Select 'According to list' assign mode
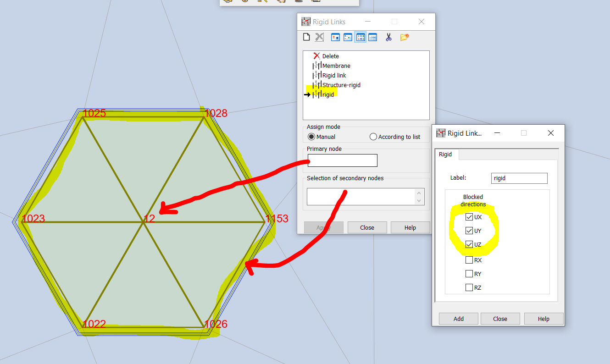This screenshot has height=364, width=610. [373, 137]
